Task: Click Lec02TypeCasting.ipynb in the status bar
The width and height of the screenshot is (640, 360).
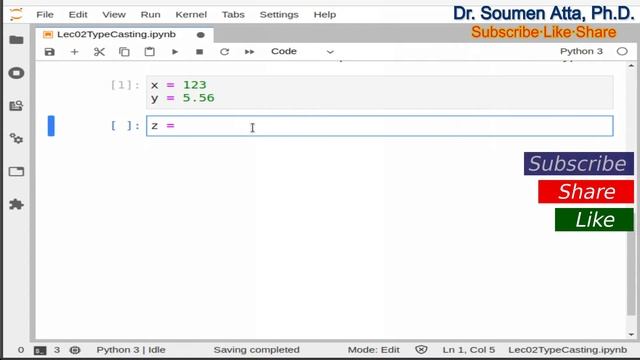Action: click(567, 350)
